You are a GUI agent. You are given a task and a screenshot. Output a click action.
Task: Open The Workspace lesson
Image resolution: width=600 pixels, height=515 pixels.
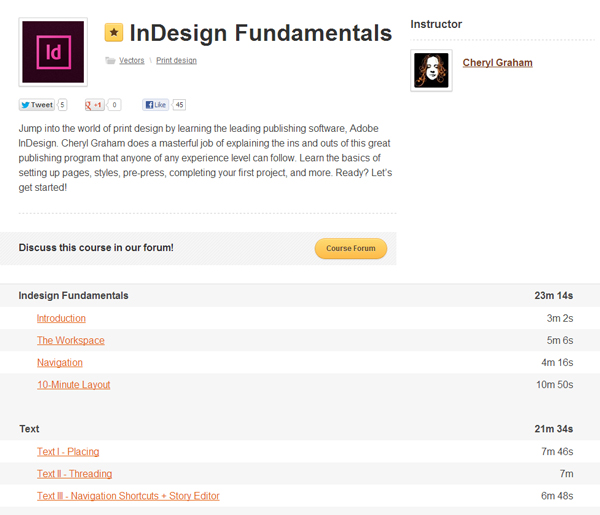[x=70, y=340]
